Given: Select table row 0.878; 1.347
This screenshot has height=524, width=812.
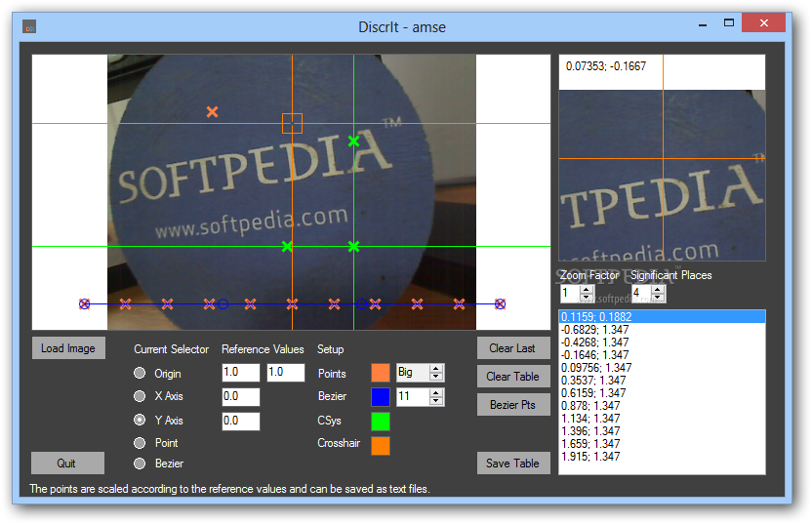Looking at the screenshot, I should [662, 405].
